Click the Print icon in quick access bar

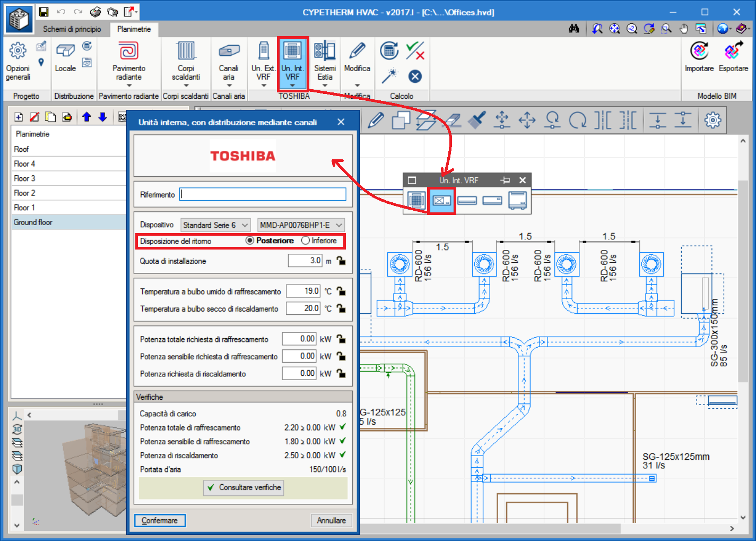coord(95,12)
